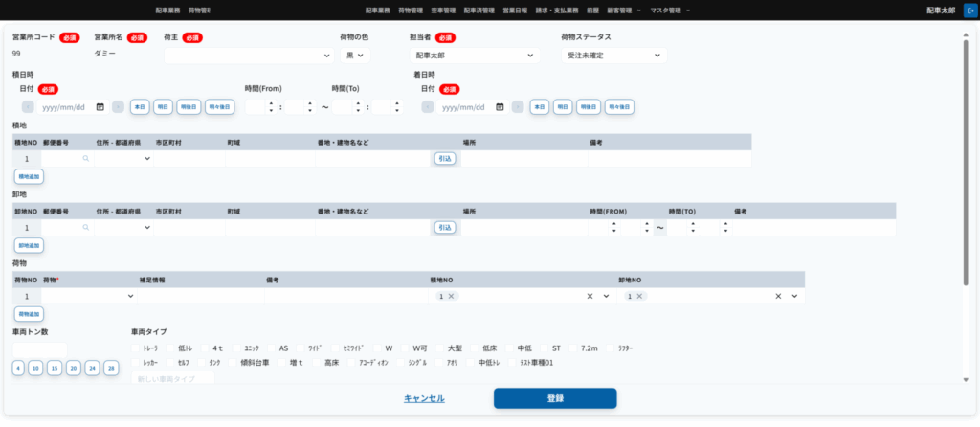This screenshot has width=980, height=427.
Task: Click the 車両トン数 input field
Action: pos(39,348)
